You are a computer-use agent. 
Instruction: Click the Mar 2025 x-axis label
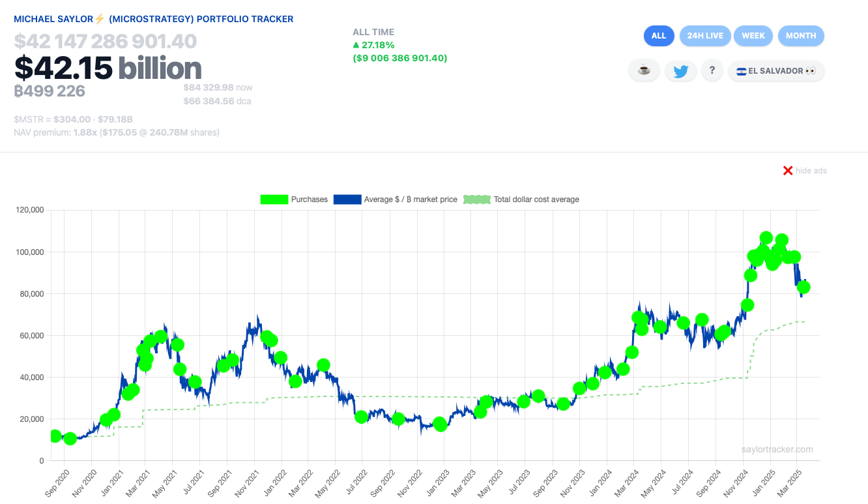788,482
